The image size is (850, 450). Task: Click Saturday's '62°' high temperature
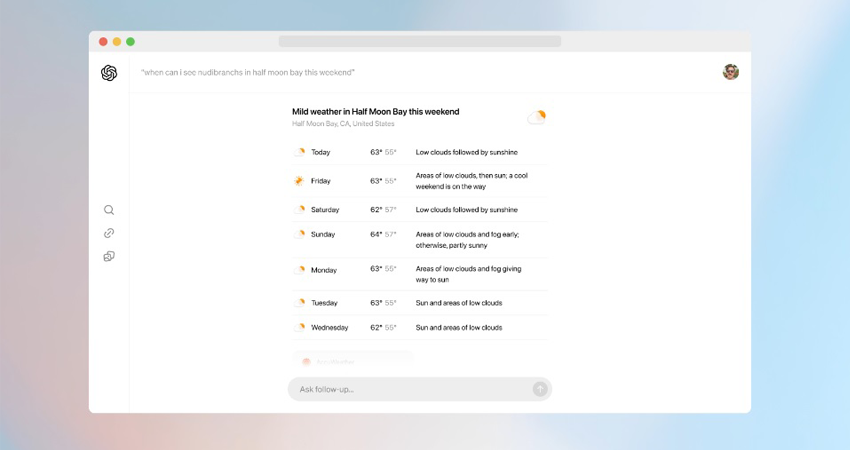[376, 209]
